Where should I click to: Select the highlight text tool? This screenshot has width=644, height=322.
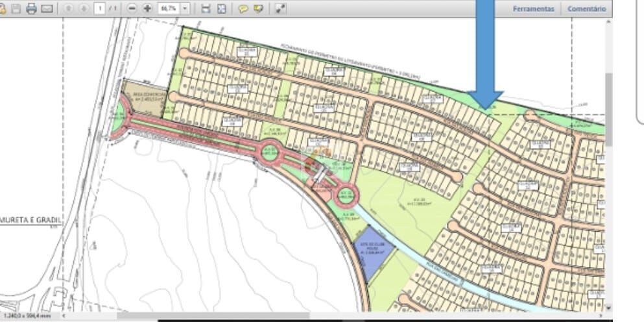(x=259, y=8)
